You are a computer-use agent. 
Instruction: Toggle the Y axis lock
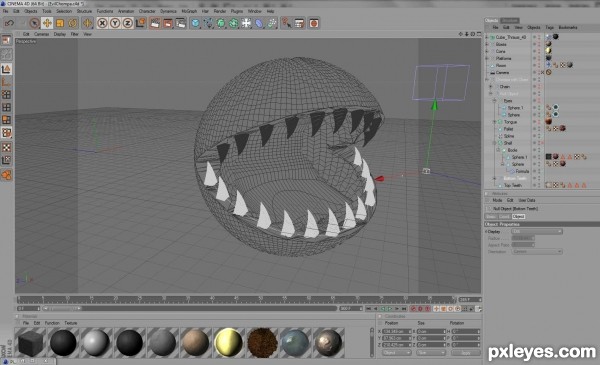[114, 23]
